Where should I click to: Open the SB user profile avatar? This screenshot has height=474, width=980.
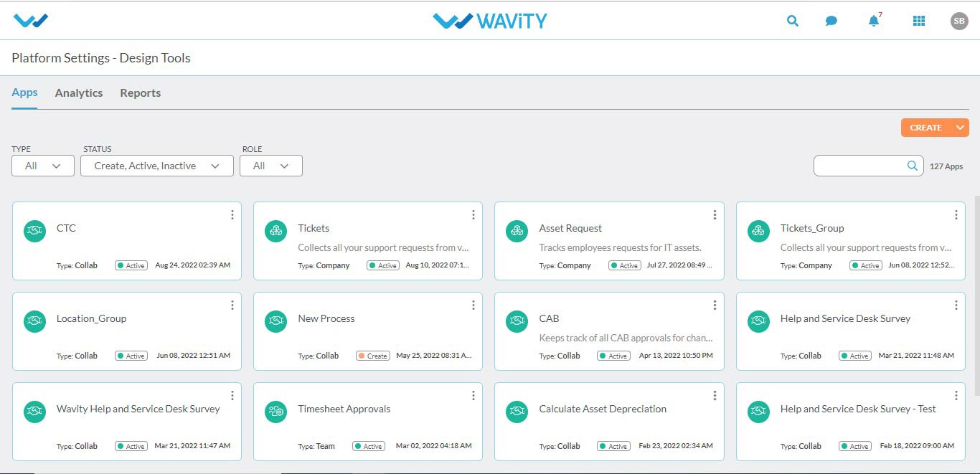tap(959, 21)
